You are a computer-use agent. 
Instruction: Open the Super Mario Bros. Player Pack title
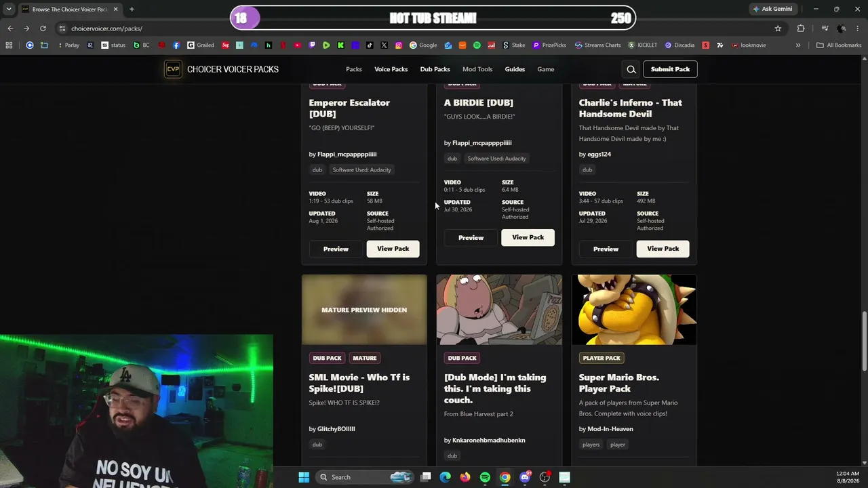[618, 383]
